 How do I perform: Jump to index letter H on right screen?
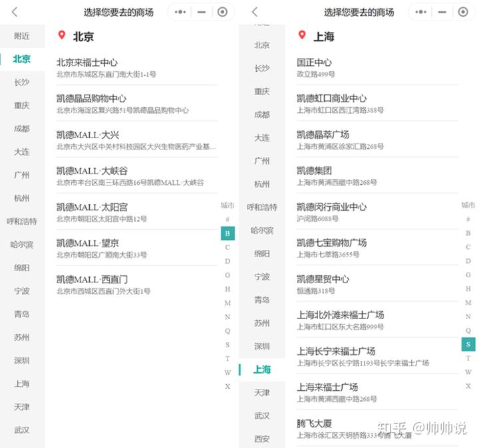tap(468, 288)
